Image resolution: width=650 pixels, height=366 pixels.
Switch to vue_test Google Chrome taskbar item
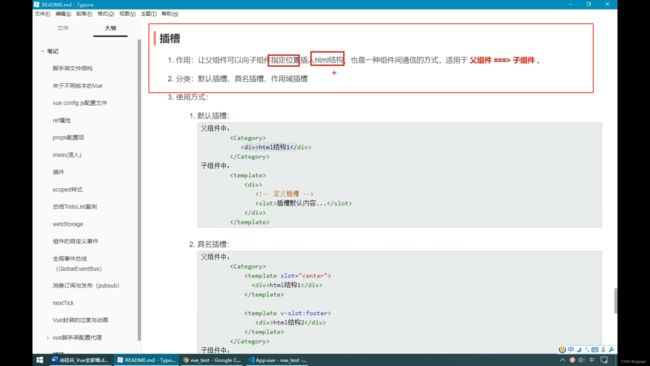[212, 360]
